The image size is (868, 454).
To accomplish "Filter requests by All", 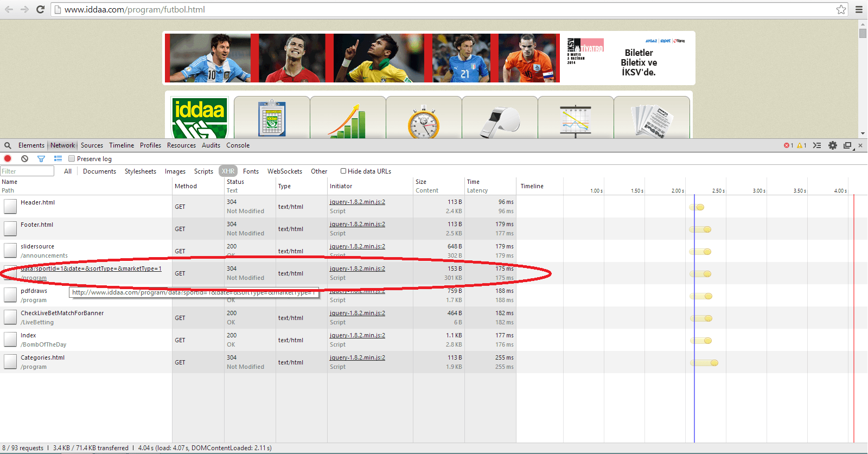I will (68, 171).
